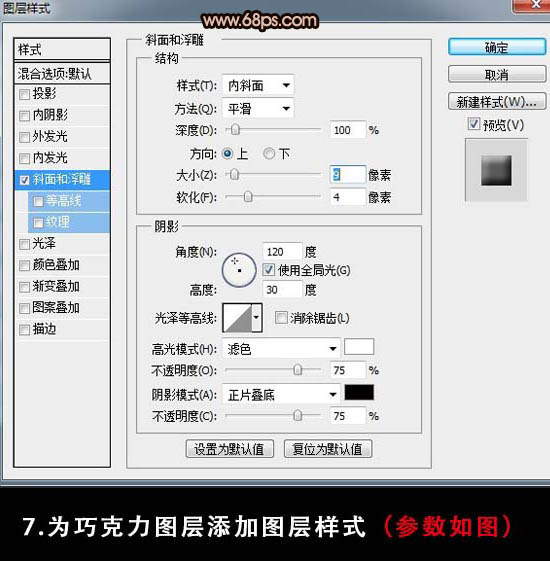Enable the 消除锯齿 anti-alias checkbox
Image resolution: width=550 pixels, height=561 pixels.
pyautogui.click(x=281, y=317)
